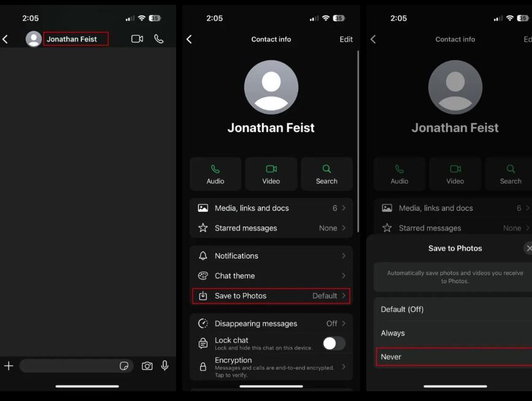The image size is (532, 401).
Task: Select Default (Off) option
Action: point(453,310)
